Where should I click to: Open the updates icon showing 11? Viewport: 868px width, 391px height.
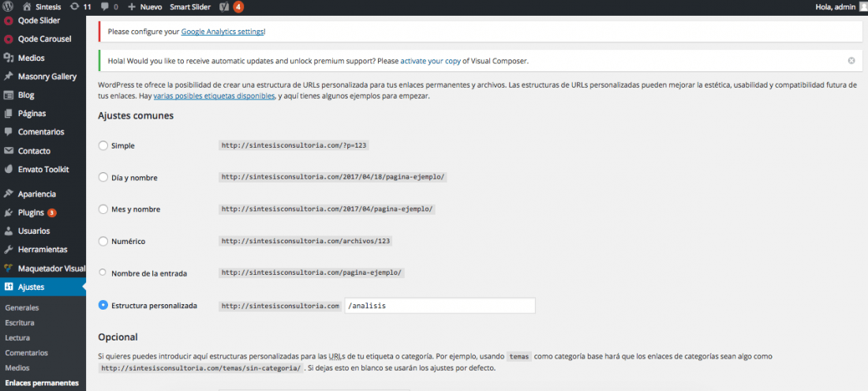click(x=75, y=7)
